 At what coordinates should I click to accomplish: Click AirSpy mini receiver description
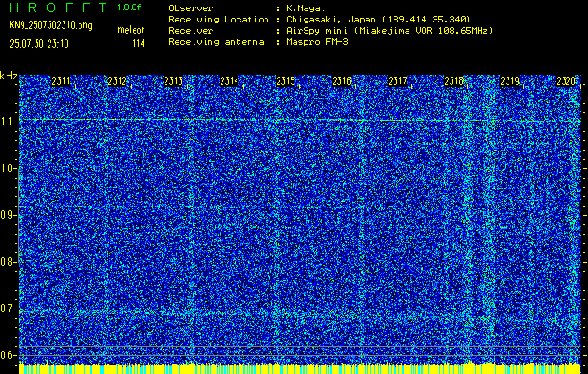[390, 31]
